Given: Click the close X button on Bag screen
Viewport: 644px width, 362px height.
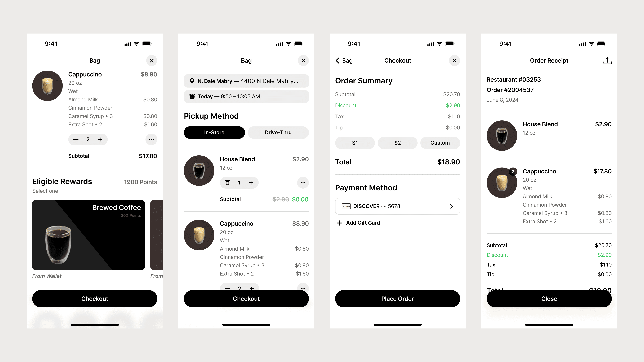Looking at the screenshot, I should [x=152, y=61].
